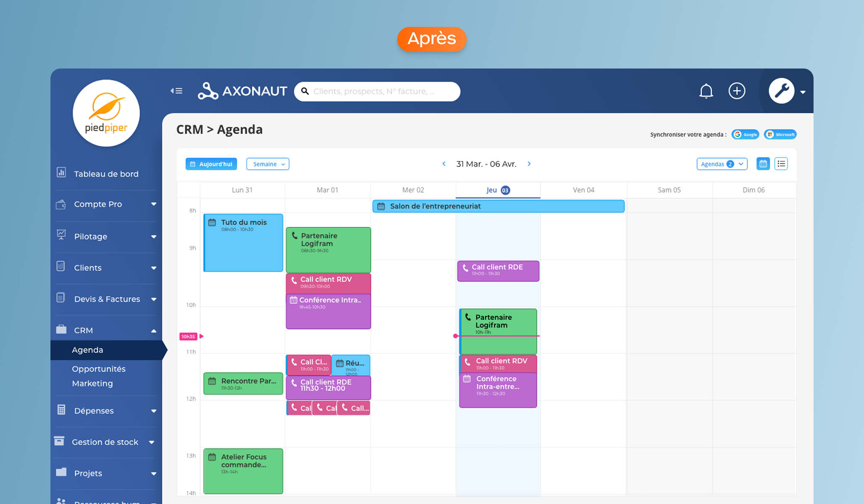Open Opportunités under CRM
This screenshot has width=864, height=504.
coord(99,369)
